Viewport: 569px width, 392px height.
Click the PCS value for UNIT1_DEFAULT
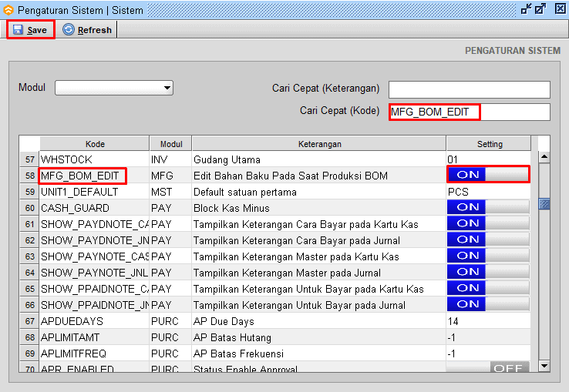click(489, 192)
